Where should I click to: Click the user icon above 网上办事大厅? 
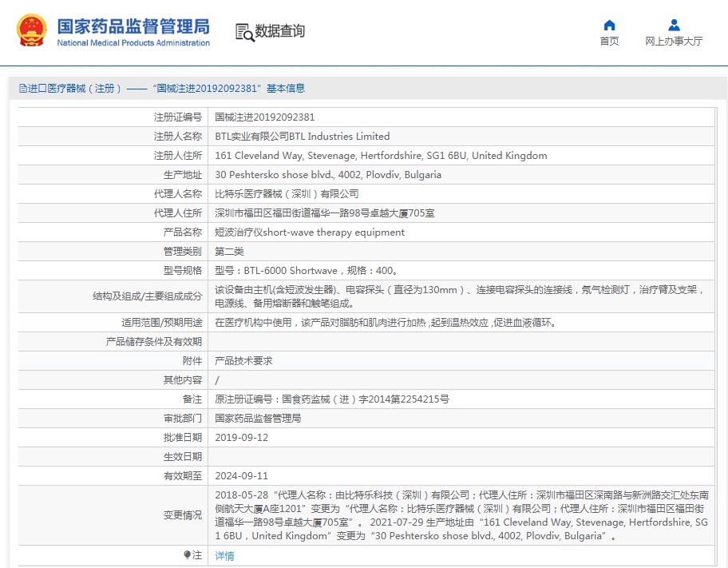674,25
